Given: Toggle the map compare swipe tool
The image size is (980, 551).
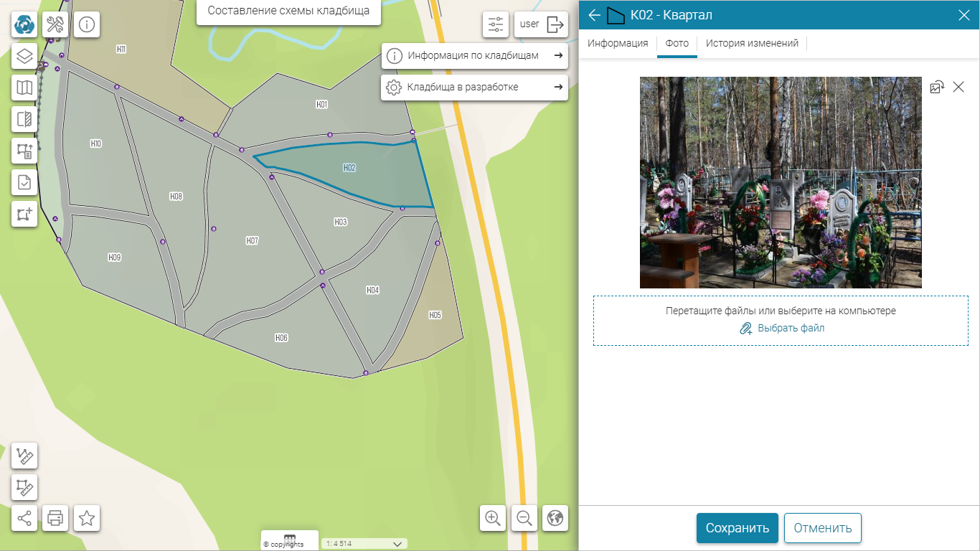Looking at the screenshot, I should pyautogui.click(x=24, y=119).
